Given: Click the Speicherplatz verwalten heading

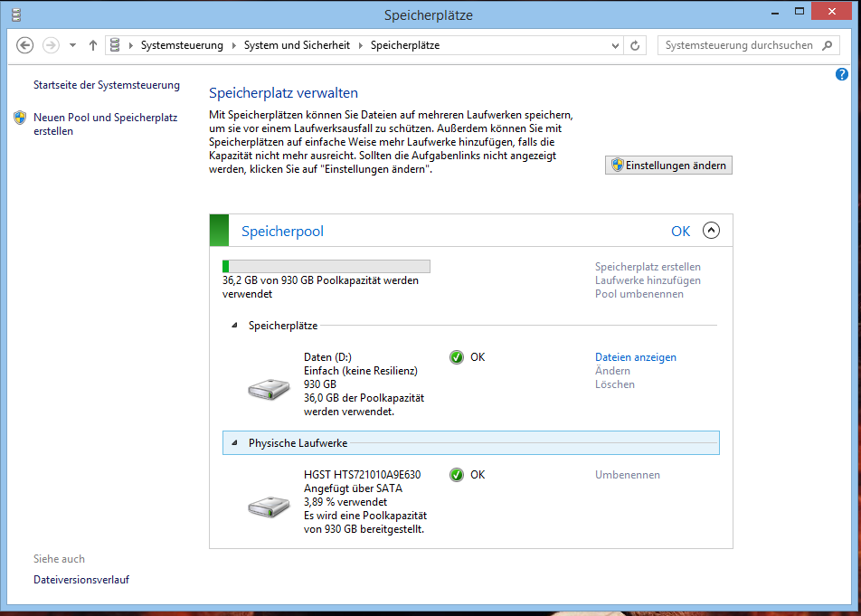Looking at the screenshot, I should click(x=283, y=93).
